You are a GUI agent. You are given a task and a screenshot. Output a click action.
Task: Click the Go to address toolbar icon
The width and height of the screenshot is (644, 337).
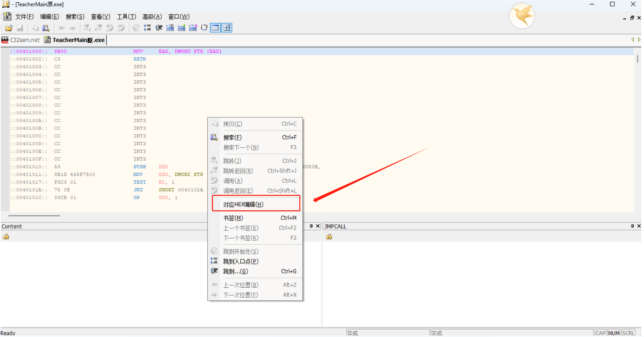tap(159, 28)
